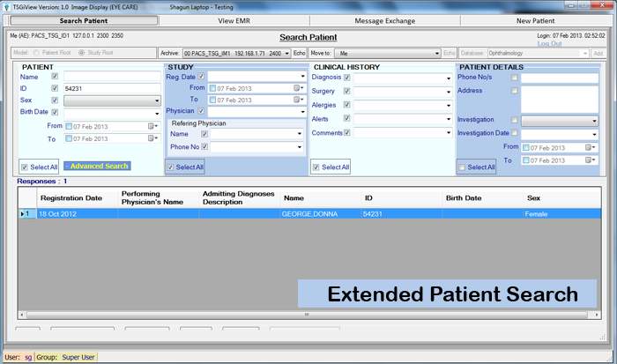Enable the Address checkbox

click(514, 91)
